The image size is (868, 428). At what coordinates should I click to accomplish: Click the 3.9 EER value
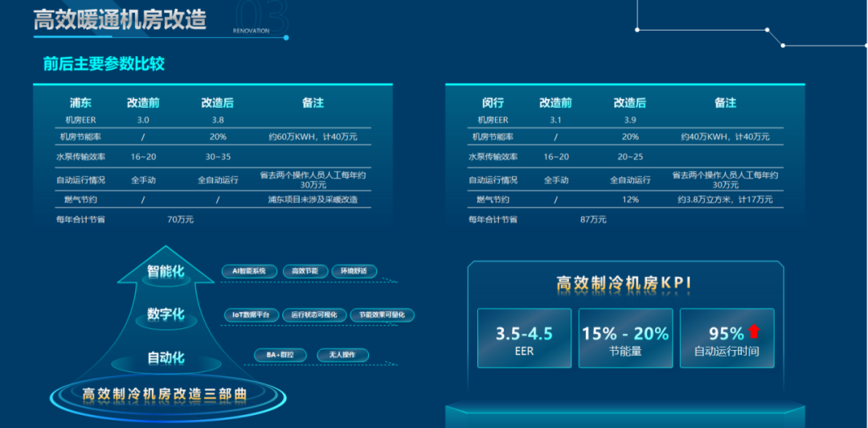[630, 119]
